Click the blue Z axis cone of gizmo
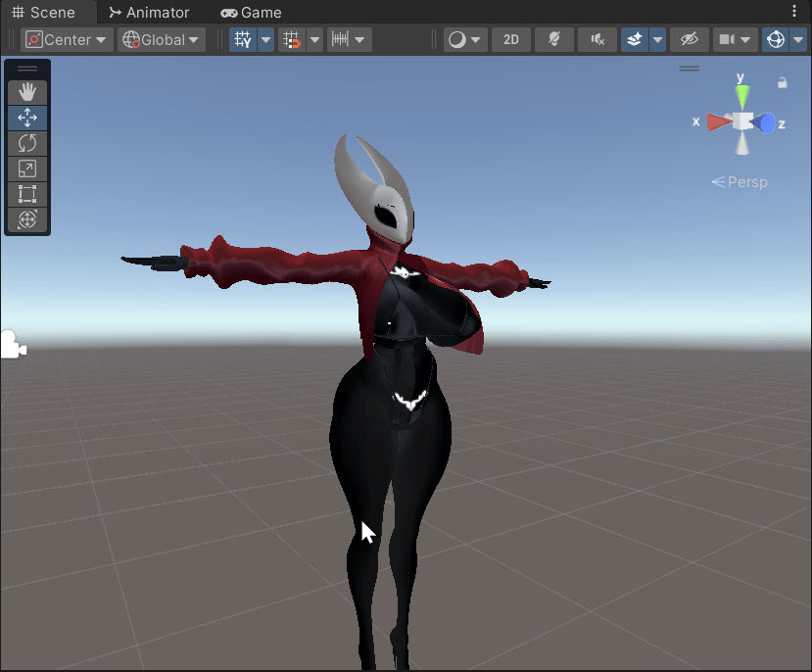 (764, 123)
